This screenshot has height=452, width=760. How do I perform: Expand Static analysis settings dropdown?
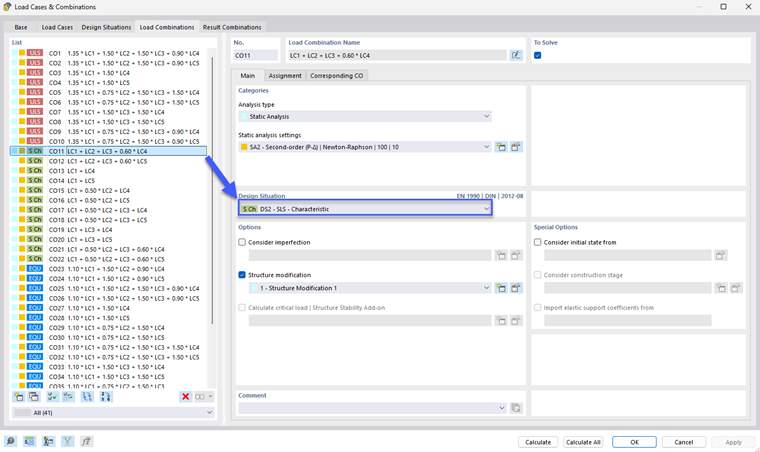364,147
